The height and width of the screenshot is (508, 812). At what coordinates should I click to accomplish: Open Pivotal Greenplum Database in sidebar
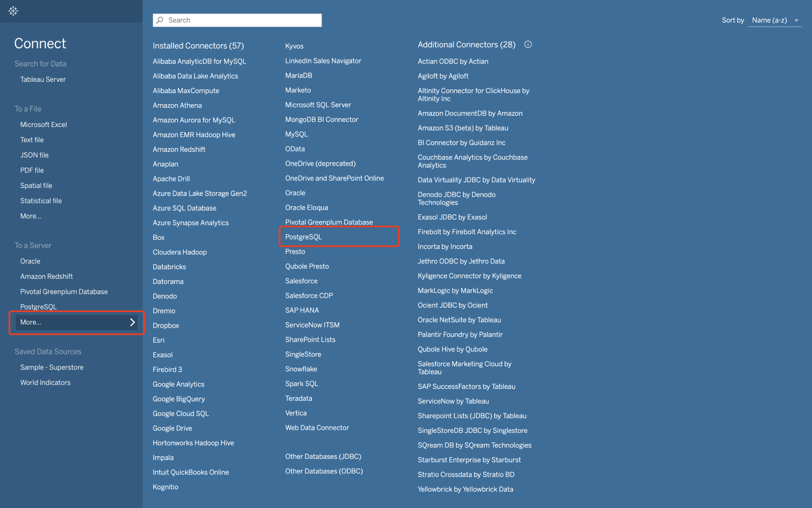[x=64, y=292]
